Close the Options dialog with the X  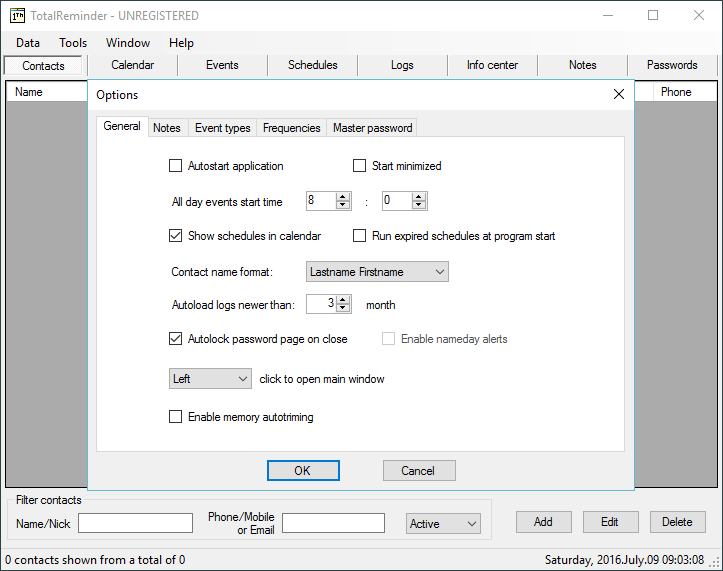pyautogui.click(x=619, y=95)
